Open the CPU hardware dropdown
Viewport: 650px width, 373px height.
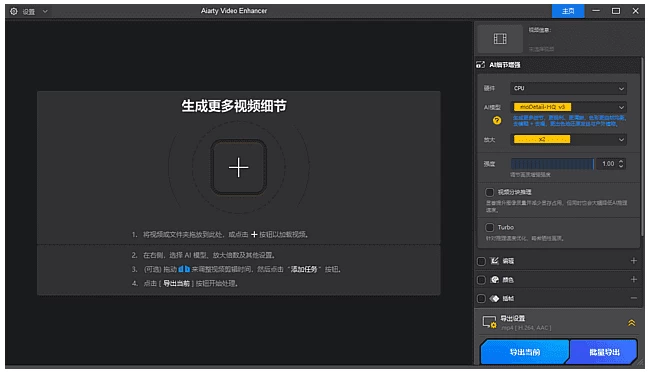click(568, 88)
